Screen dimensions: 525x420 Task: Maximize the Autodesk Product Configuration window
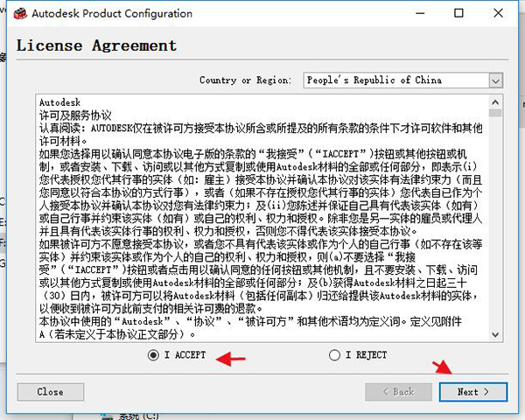tap(458, 13)
